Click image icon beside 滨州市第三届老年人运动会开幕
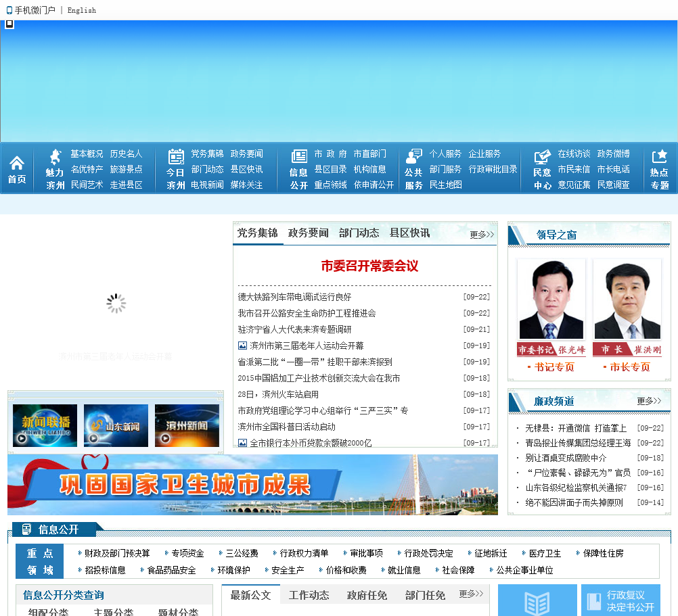The image size is (678, 616). 242,346
